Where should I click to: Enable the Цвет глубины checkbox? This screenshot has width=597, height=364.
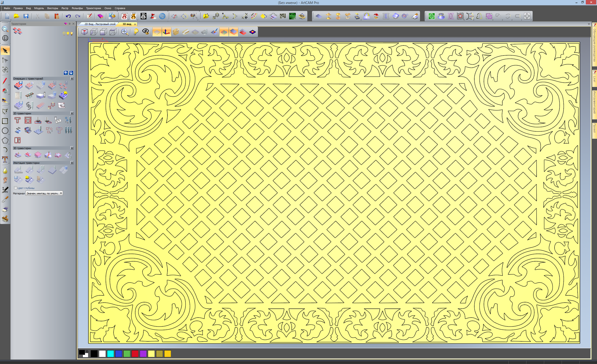pyautogui.click(x=15, y=188)
